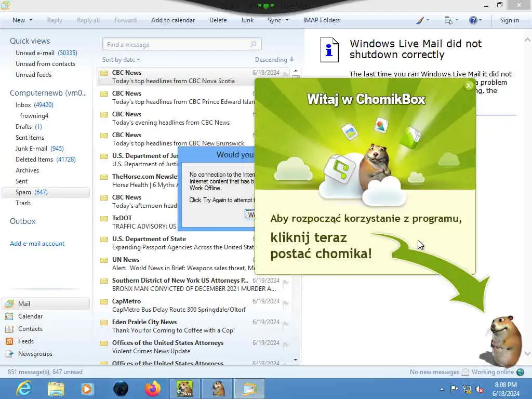This screenshot has height=399, width=532.
Task: Open Windows Media Player from taskbar
Action: tap(87, 389)
